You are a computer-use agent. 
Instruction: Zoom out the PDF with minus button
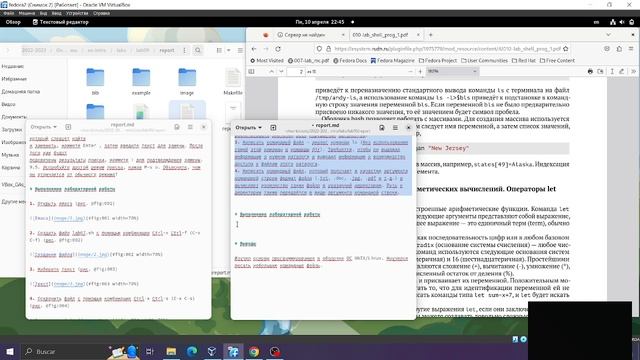[x=410, y=71]
